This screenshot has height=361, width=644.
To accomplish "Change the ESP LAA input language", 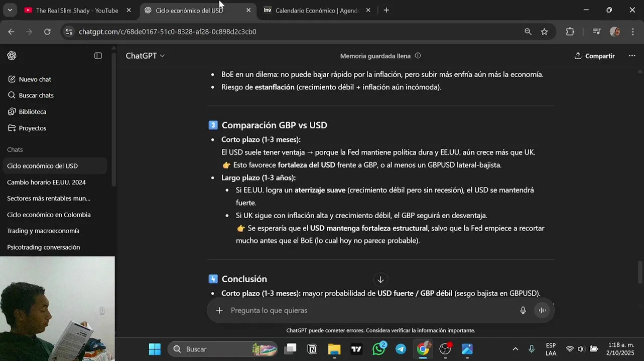I will click(551, 349).
